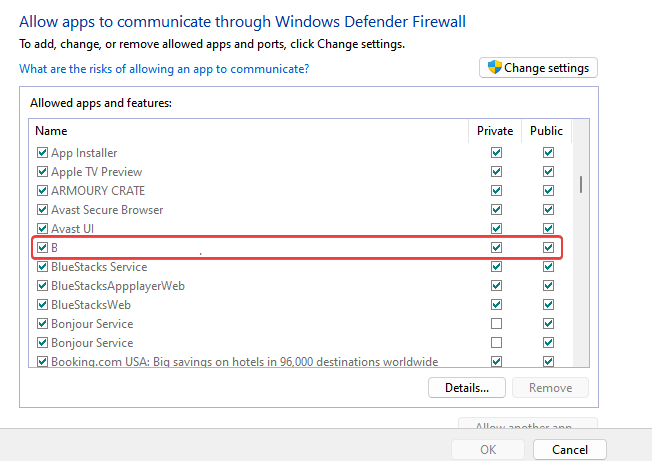Click the Details... button
652x461 pixels.
[x=467, y=388]
